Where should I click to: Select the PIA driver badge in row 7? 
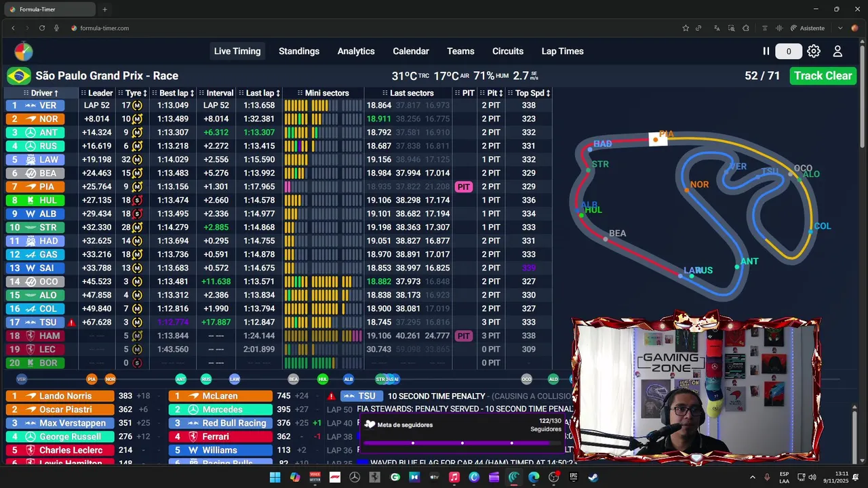click(35, 186)
